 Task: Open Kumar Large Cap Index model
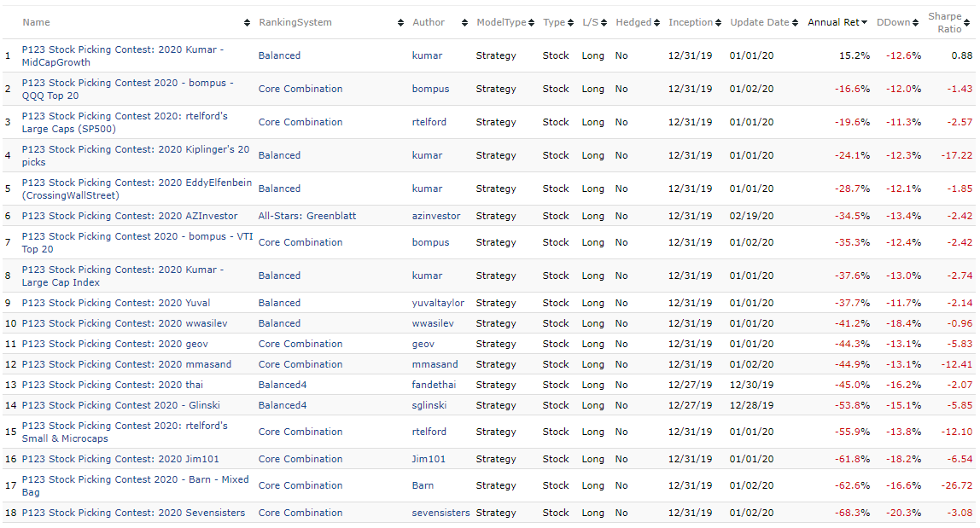pyautogui.click(x=123, y=276)
